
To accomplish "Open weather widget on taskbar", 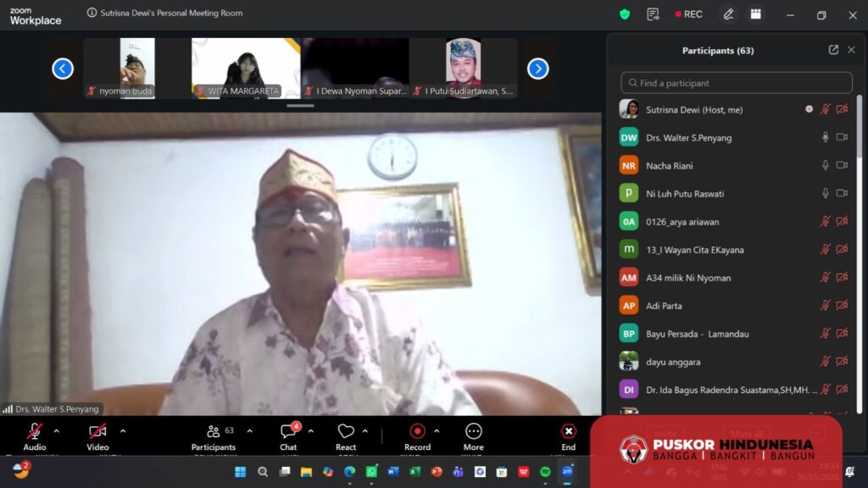I will point(21,470).
